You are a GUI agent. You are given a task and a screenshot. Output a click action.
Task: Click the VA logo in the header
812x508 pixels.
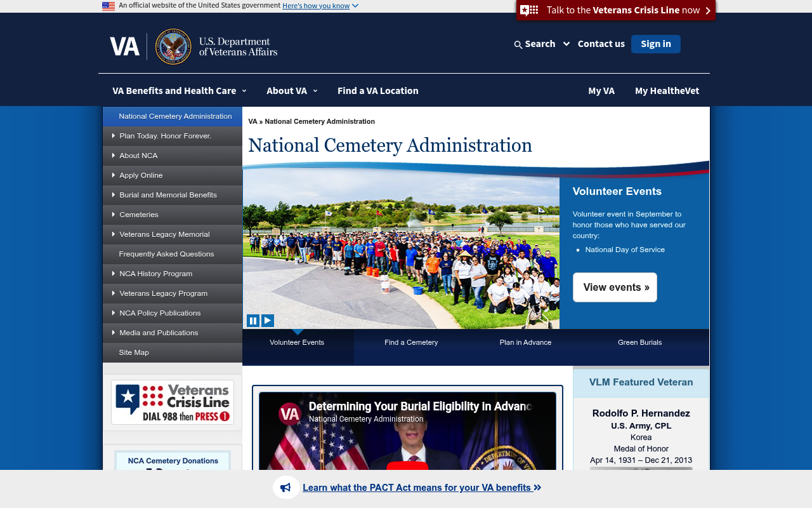[x=124, y=46]
